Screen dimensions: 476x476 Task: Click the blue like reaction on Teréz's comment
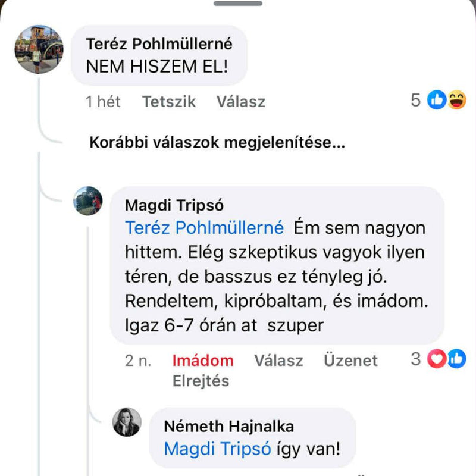(x=437, y=101)
